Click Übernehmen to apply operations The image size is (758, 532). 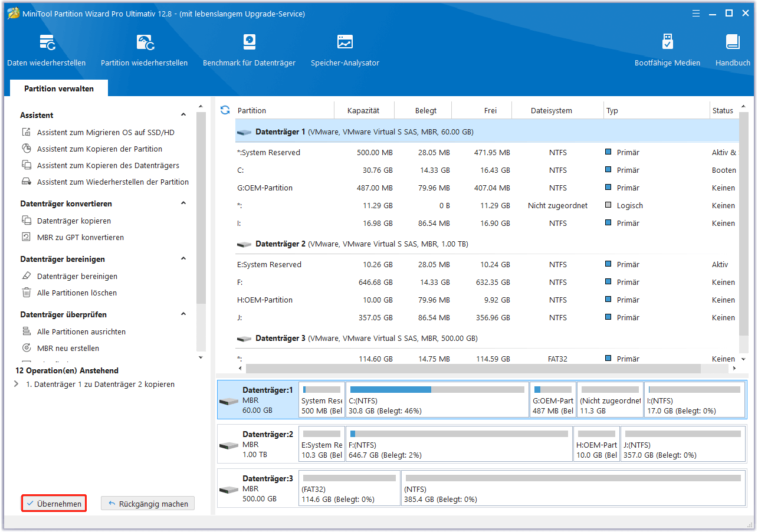[x=54, y=504]
